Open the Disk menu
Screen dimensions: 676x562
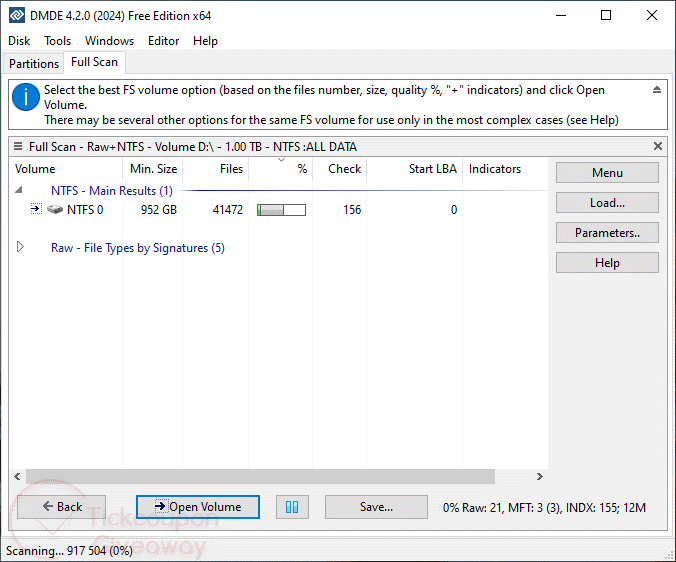19,41
